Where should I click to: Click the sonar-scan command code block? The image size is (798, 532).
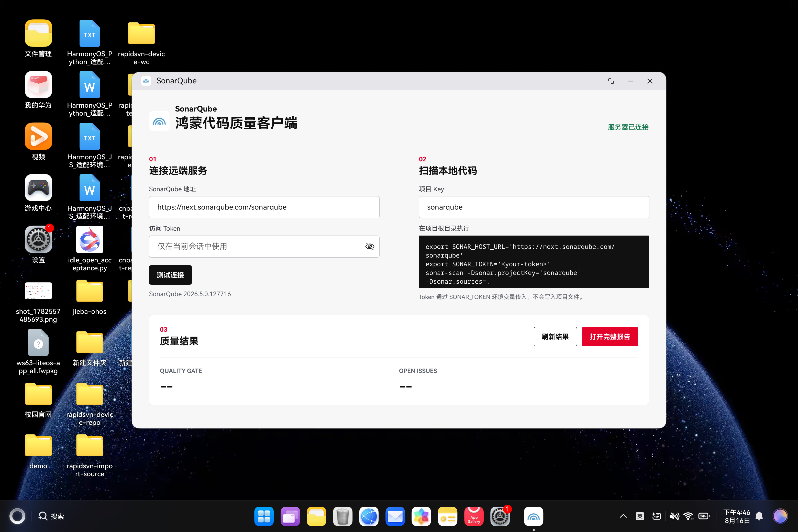[x=534, y=262]
